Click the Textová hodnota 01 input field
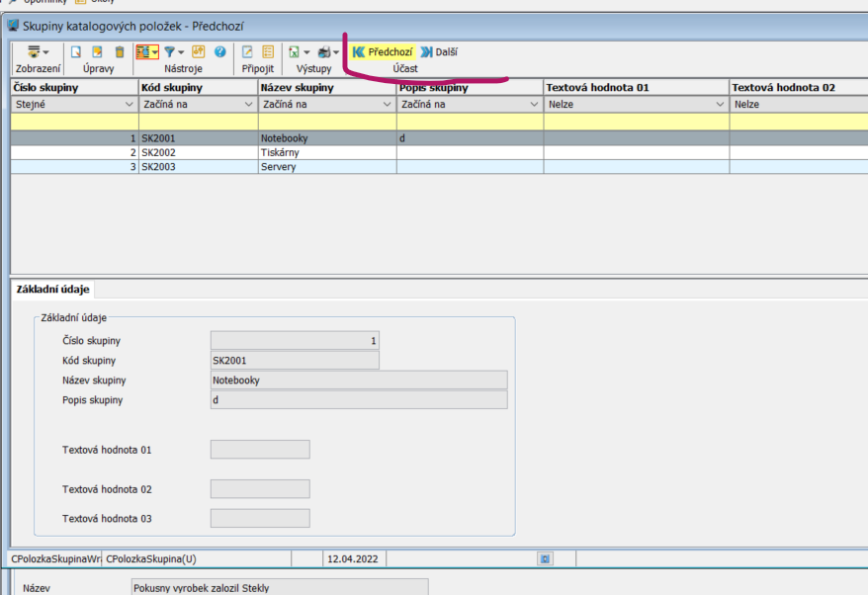Image resolution: width=868 pixels, height=595 pixels. 260,450
